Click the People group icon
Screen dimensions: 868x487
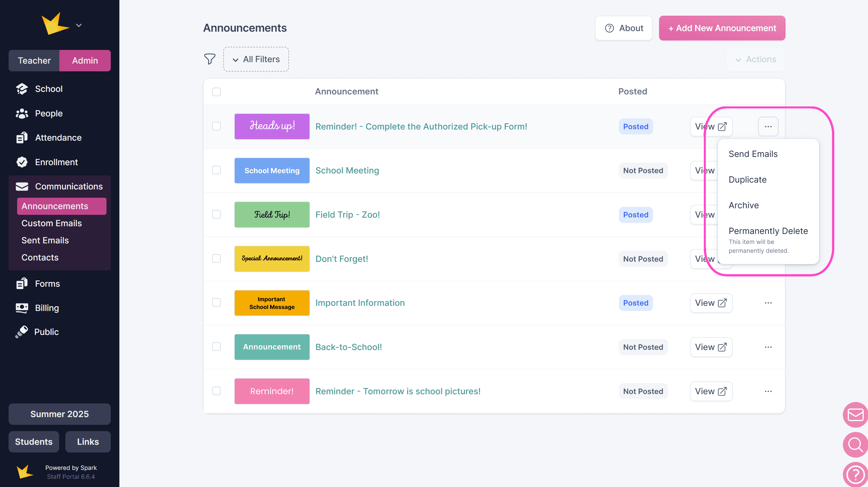(x=22, y=114)
